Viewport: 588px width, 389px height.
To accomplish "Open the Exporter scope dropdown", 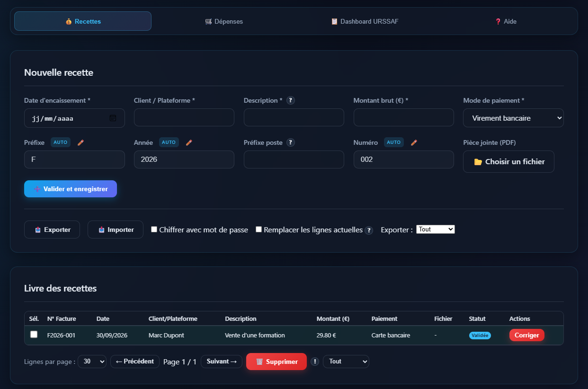I will (x=436, y=230).
